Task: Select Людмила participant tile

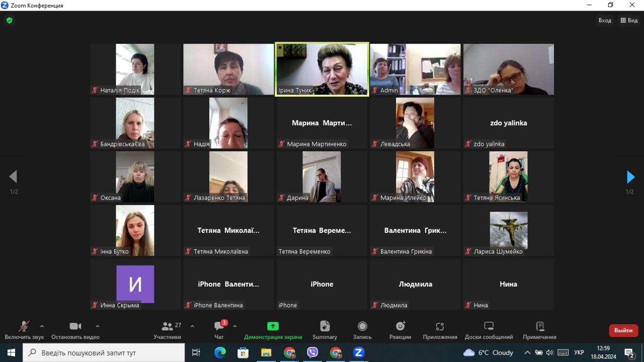Action: 415,284
